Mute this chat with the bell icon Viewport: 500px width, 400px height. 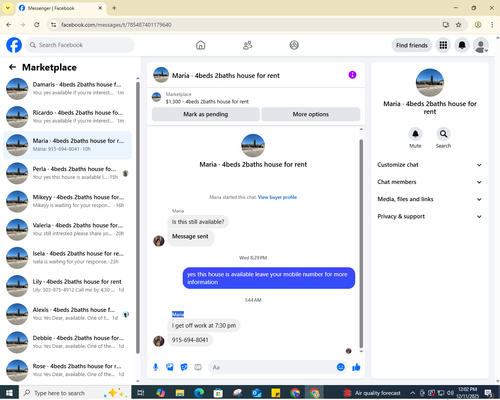coord(415,134)
